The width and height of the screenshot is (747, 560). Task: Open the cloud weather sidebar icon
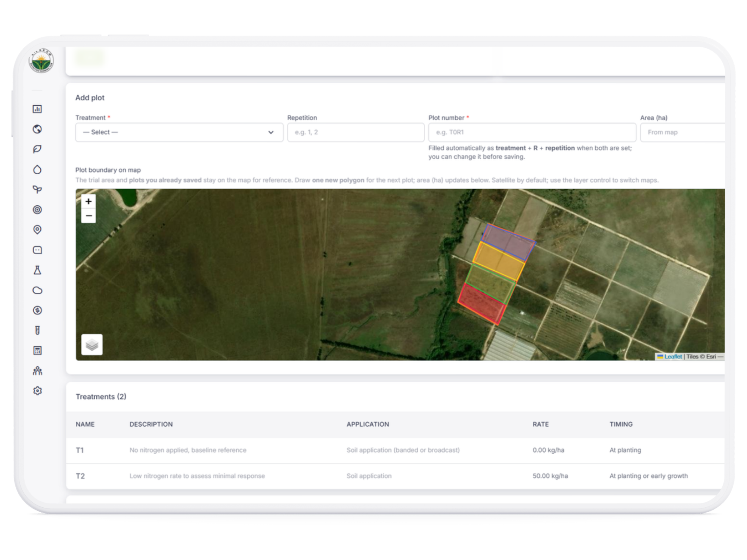click(37, 290)
